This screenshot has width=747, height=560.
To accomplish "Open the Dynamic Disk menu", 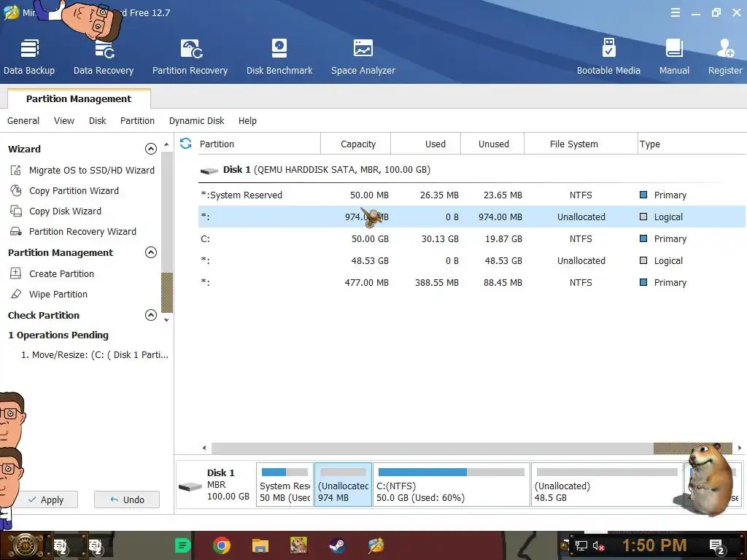I will pos(196,121).
